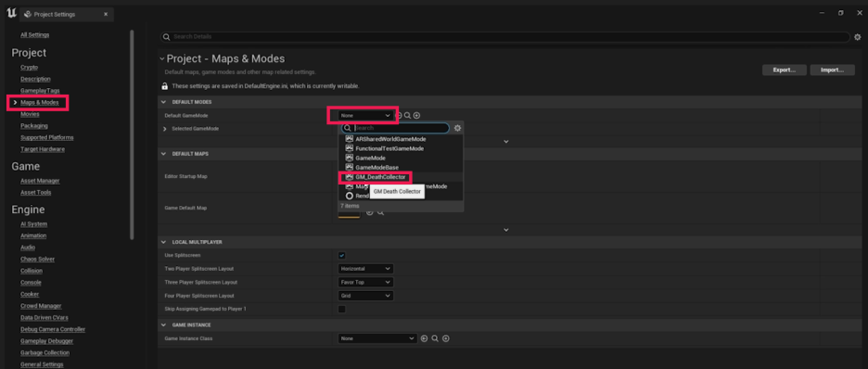Screen dimensions: 868x369
Task: Click the '7 items' count text
Action: [x=350, y=206]
